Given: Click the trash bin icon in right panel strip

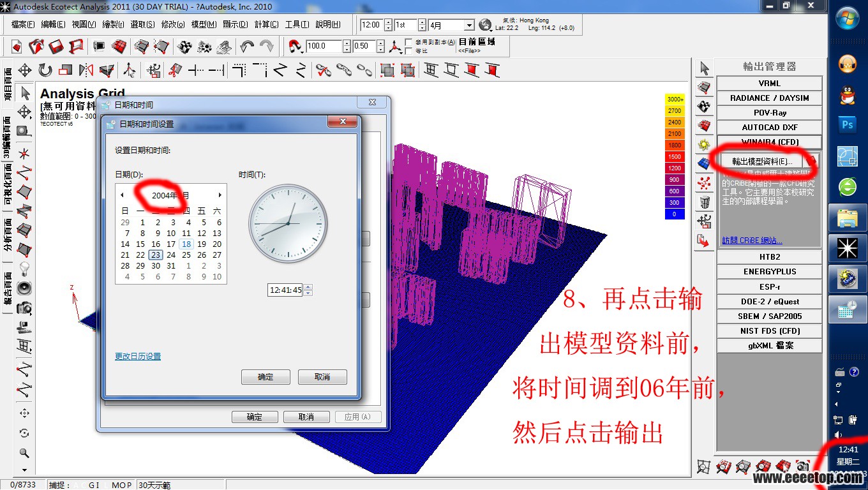Looking at the screenshot, I should (x=705, y=203).
